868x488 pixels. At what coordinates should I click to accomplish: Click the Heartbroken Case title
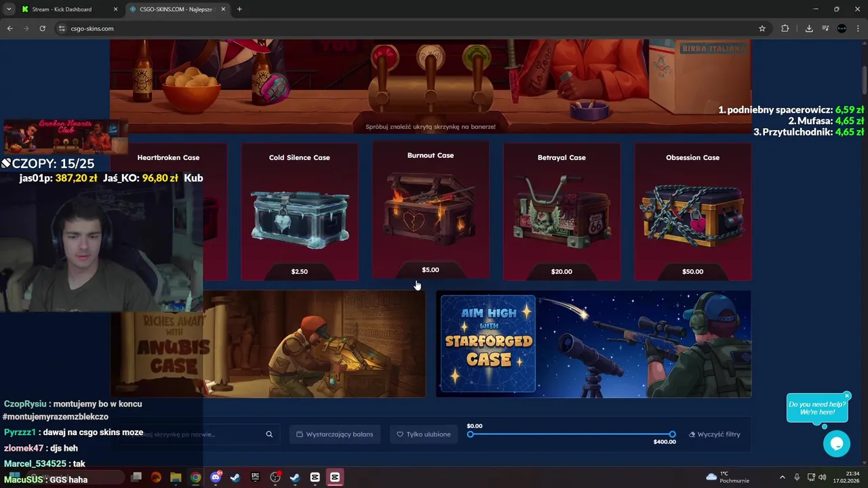coord(168,157)
